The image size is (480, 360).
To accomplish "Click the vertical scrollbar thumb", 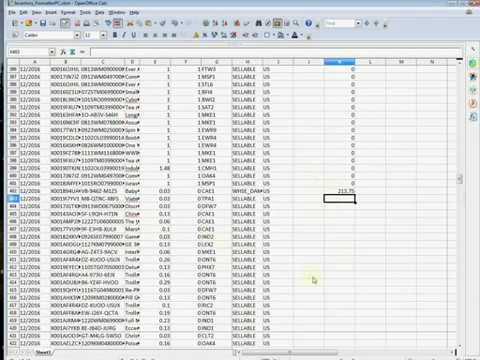I will [460, 179].
